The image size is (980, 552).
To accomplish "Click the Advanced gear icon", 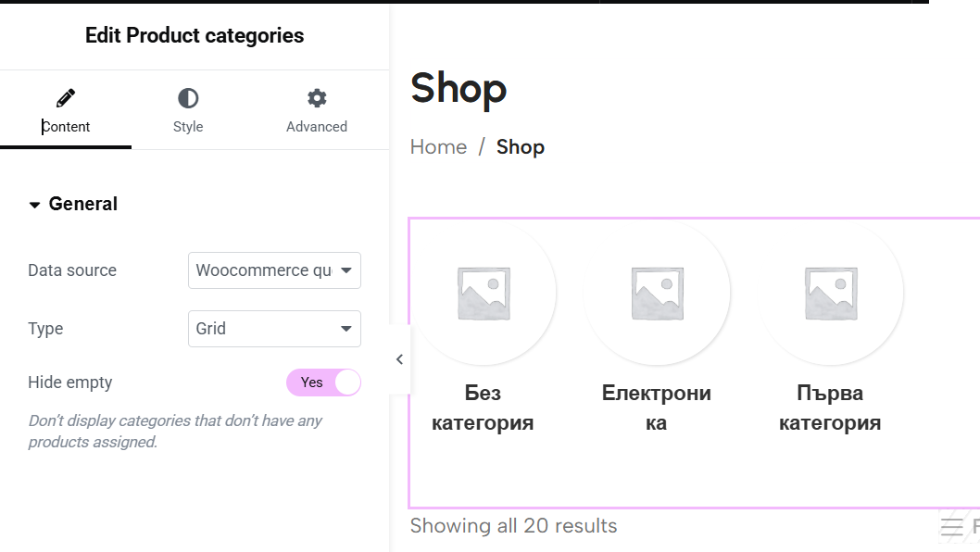I will (x=317, y=98).
